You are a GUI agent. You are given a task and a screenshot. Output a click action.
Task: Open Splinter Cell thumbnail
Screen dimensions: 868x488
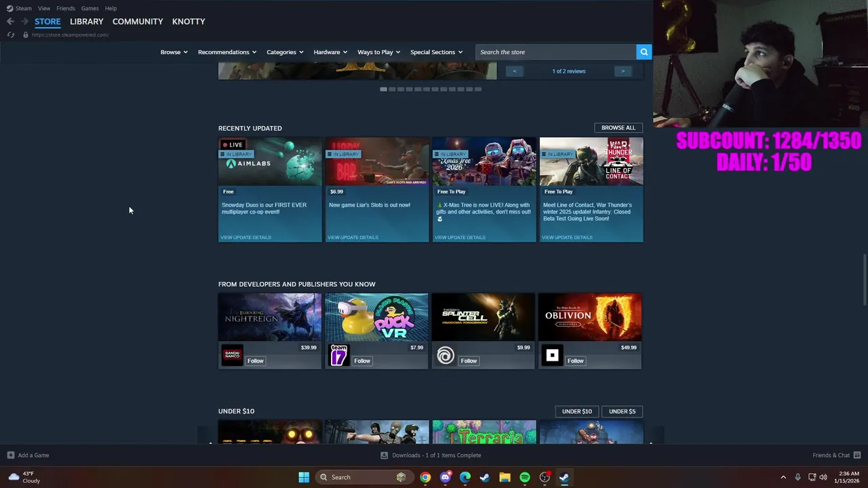point(484,317)
